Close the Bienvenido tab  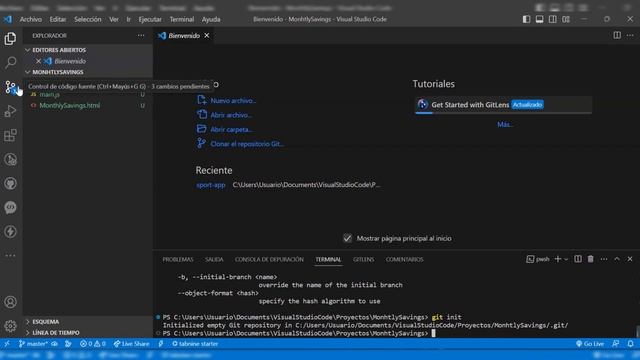tap(207, 36)
